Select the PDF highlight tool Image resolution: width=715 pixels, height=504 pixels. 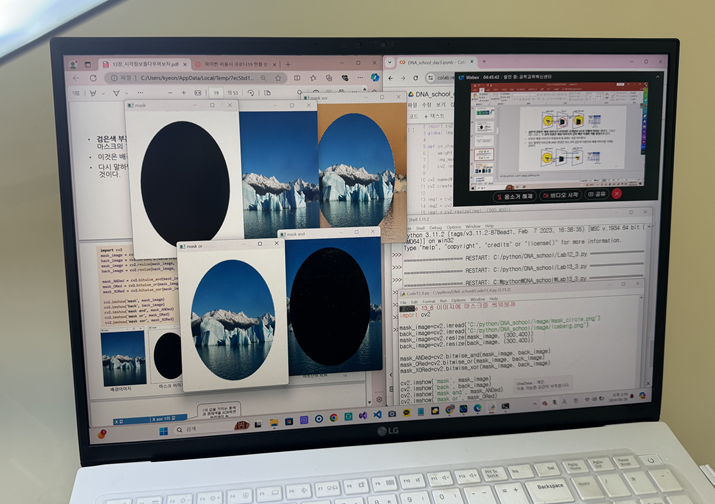pos(93,93)
